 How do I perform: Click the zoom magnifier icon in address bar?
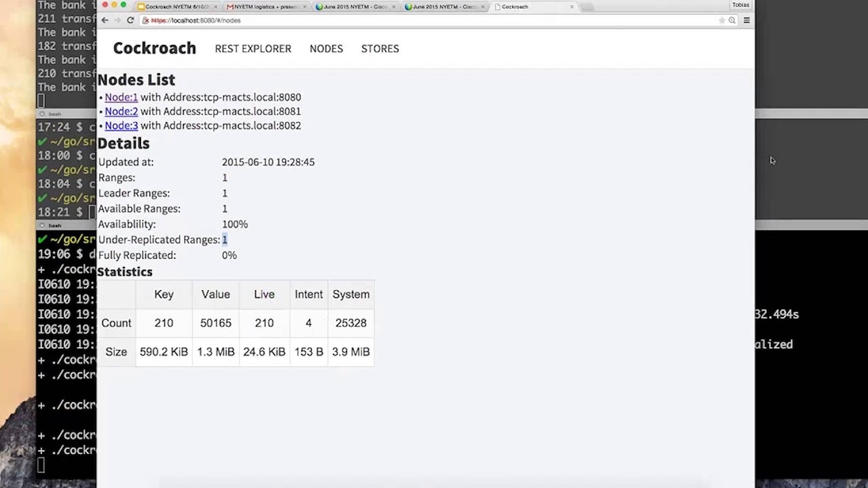[x=732, y=20]
